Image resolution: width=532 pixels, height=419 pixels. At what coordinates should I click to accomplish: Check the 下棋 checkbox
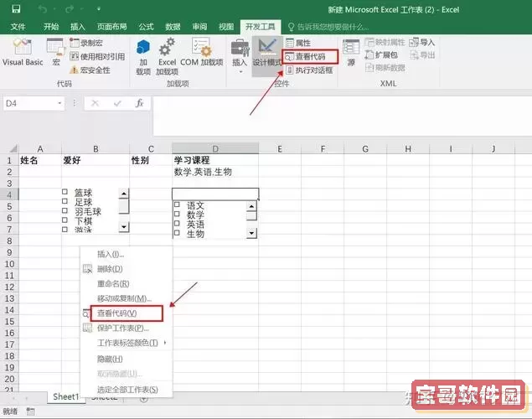click(x=65, y=220)
